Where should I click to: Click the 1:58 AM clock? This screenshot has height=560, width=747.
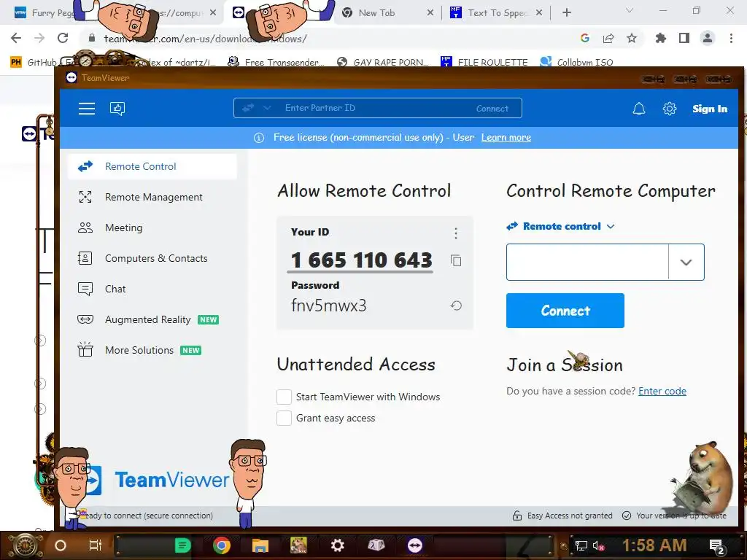coord(654,545)
